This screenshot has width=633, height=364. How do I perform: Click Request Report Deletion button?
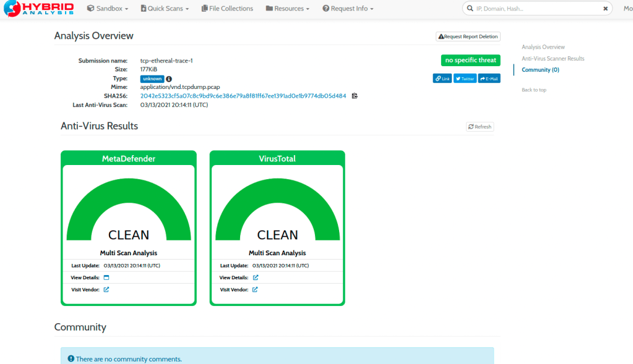pos(468,36)
